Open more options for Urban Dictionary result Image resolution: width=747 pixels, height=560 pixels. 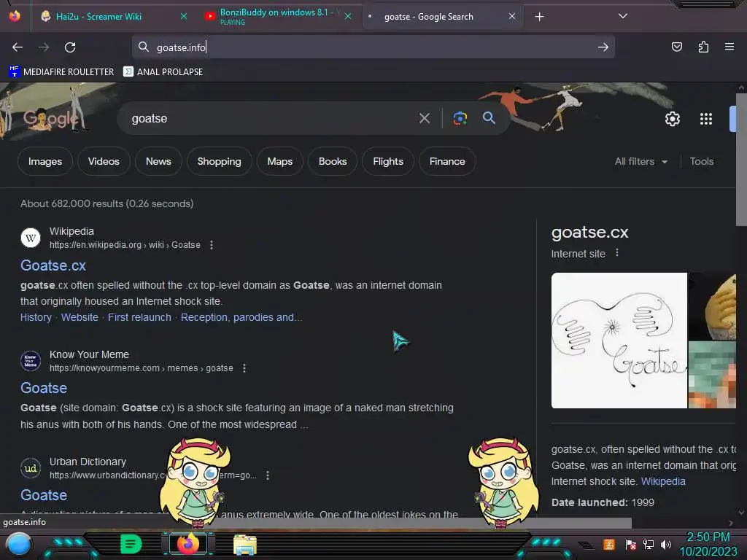pos(268,475)
